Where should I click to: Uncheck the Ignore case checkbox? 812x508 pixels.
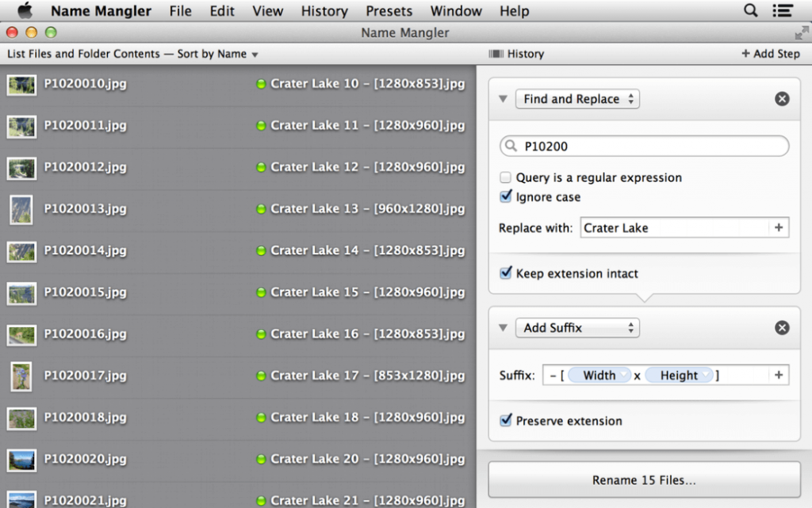506,197
